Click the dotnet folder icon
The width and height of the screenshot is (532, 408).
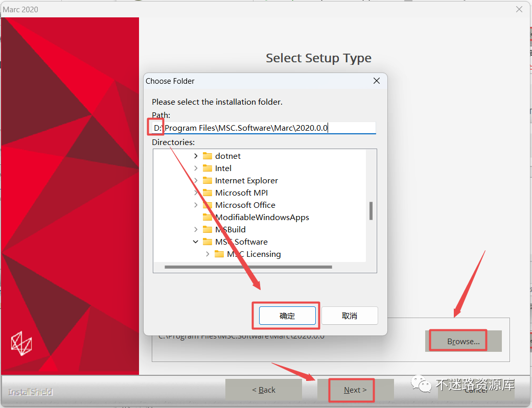(x=207, y=156)
